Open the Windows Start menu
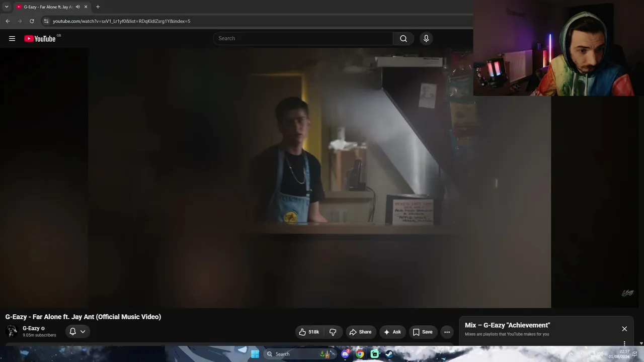The width and height of the screenshot is (644, 362). [255, 354]
